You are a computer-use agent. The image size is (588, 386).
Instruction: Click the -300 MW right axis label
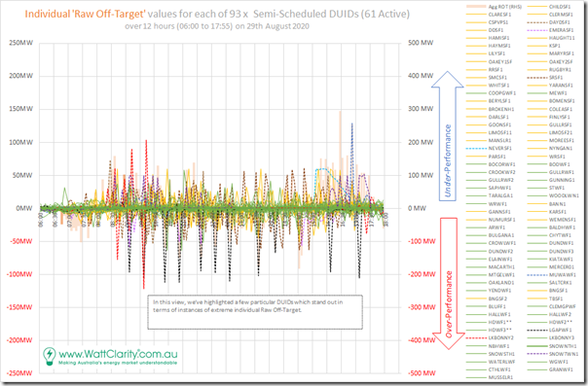click(x=422, y=307)
